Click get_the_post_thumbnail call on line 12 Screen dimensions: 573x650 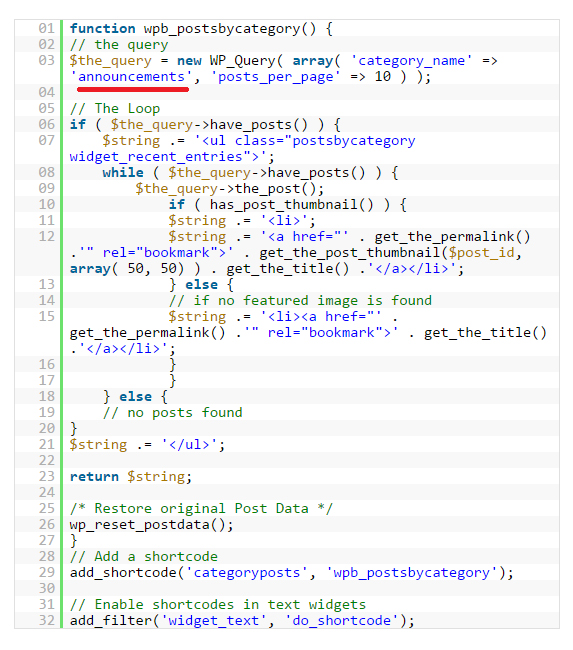point(350,252)
